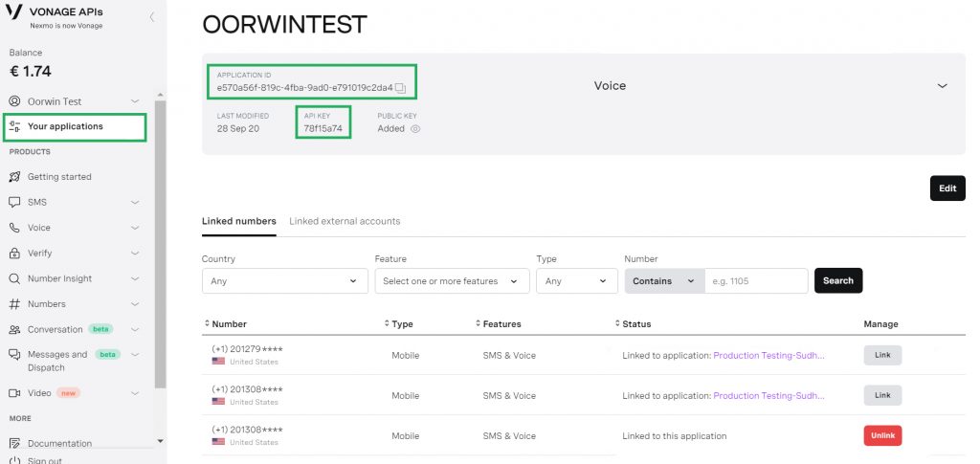
Task: Click the Conversation people icon
Action: (14, 329)
